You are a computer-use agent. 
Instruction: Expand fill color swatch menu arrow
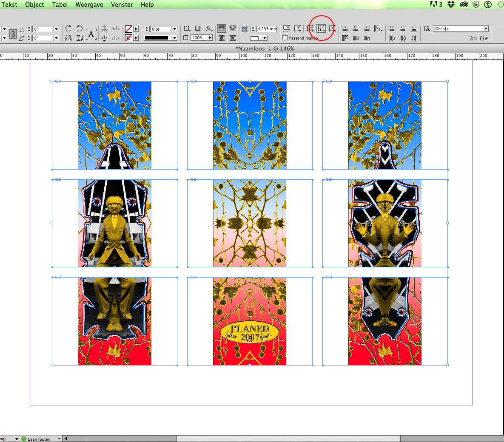(x=136, y=29)
